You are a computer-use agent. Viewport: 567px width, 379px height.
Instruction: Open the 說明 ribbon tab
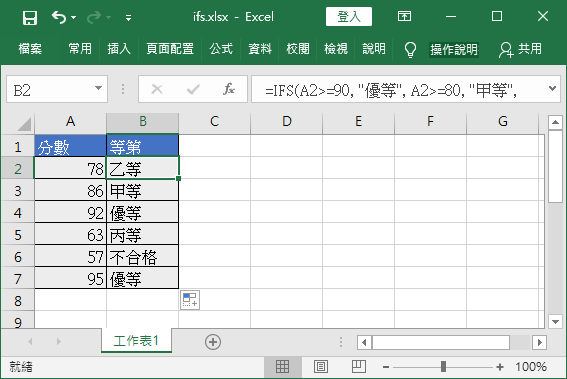[374, 48]
